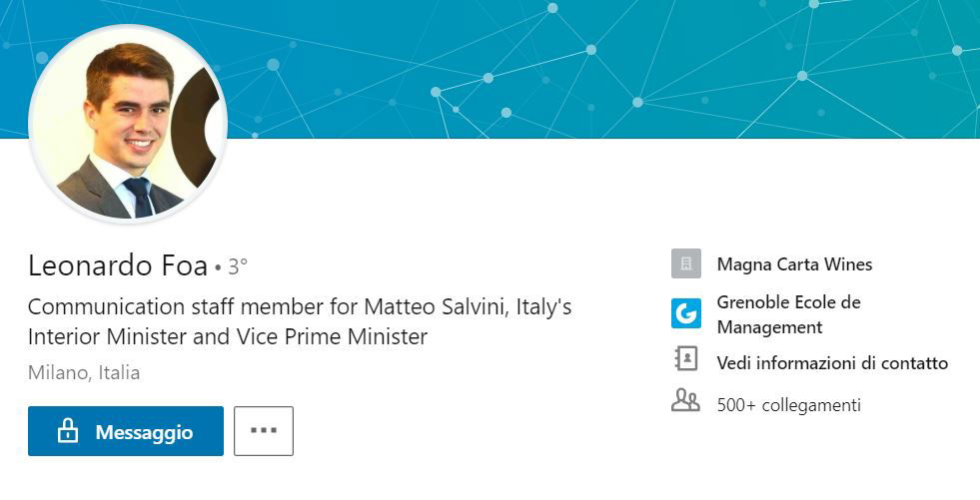This screenshot has height=500, width=980.
Task: Select the Leonardo Foa name heading
Action: (118, 265)
